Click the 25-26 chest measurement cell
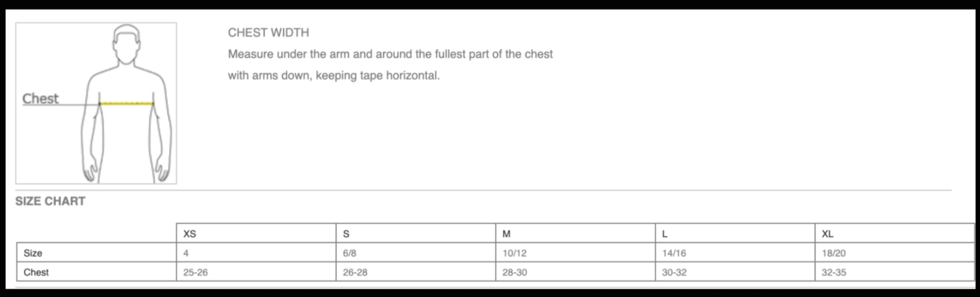Image resolution: width=980 pixels, height=297 pixels. pyautogui.click(x=195, y=272)
